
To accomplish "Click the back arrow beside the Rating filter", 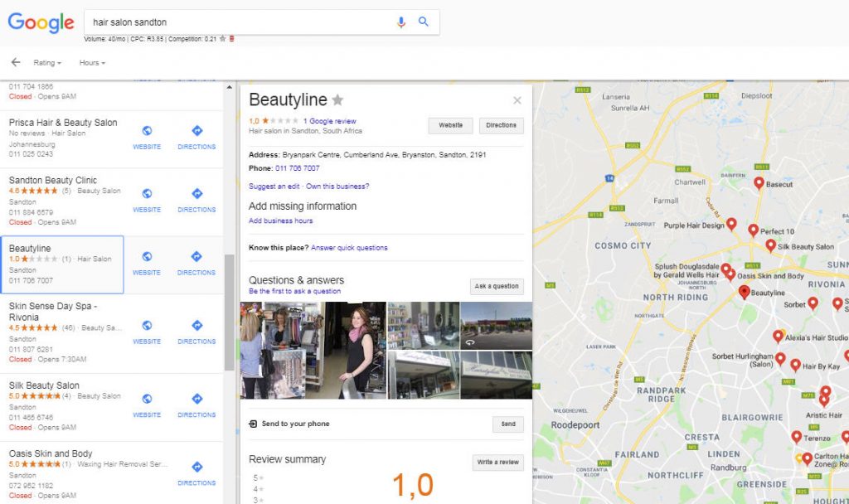I will (16, 62).
